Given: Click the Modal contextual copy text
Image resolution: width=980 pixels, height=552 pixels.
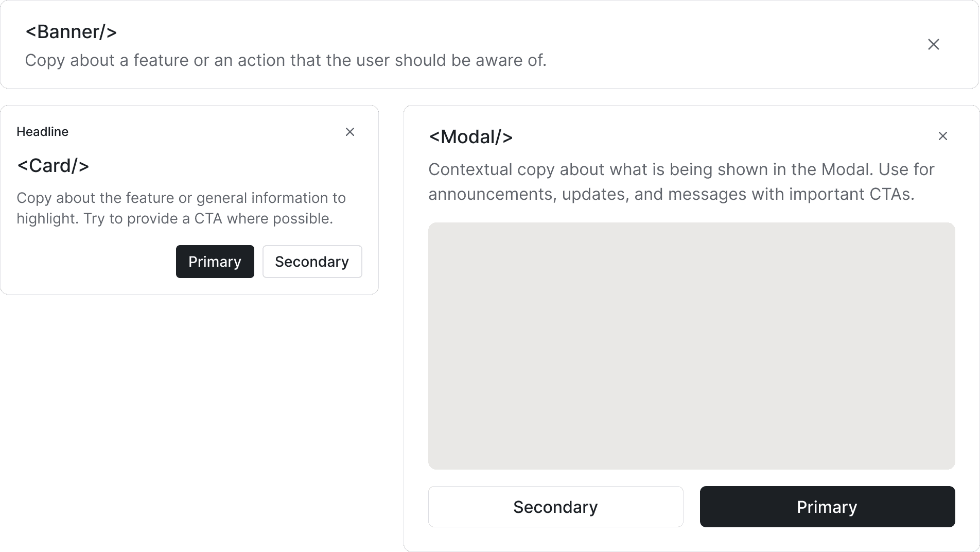Looking at the screenshot, I should click(679, 181).
